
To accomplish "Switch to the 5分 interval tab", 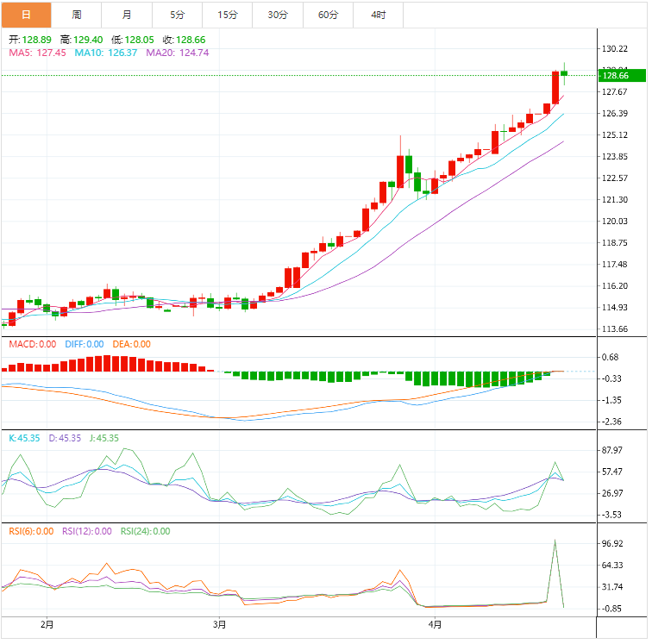I will click(178, 15).
